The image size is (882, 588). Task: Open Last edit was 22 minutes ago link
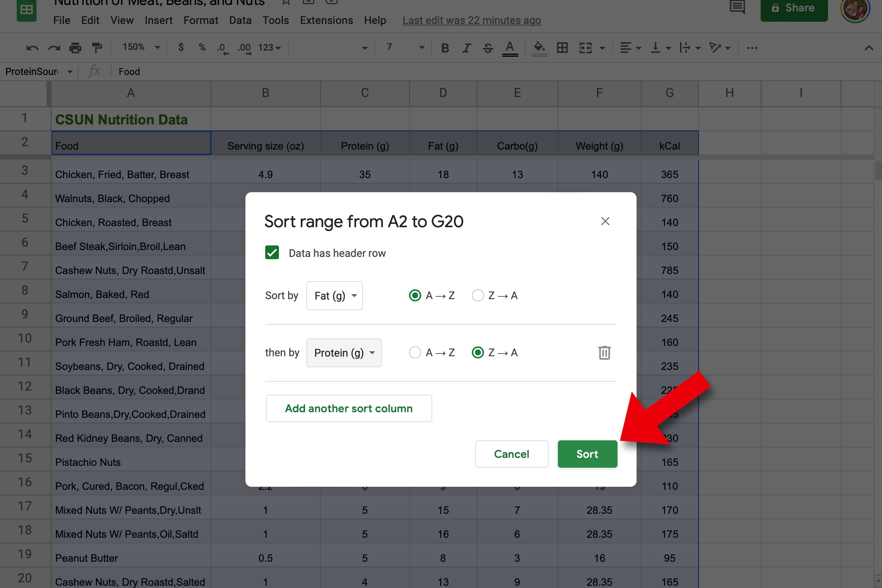tap(471, 20)
